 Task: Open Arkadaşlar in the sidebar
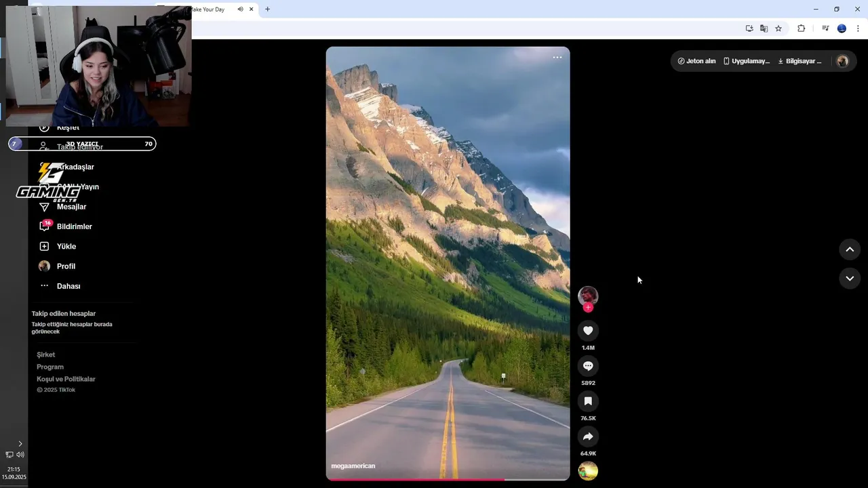point(75,167)
